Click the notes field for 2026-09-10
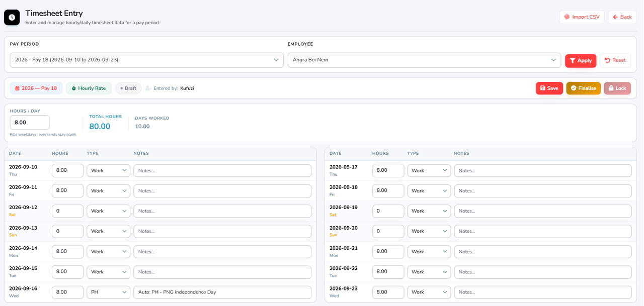644x306 pixels. [222, 170]
